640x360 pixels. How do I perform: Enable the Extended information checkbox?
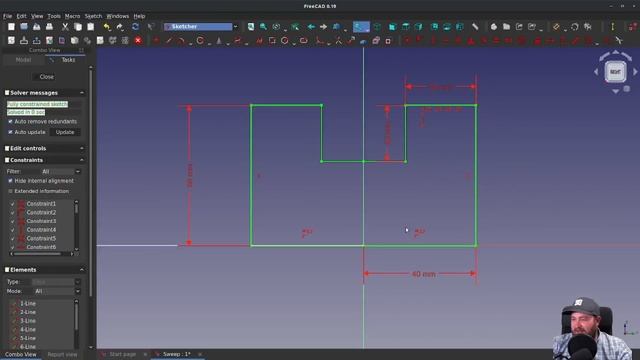pyautogui.click(x=11, y=191)
